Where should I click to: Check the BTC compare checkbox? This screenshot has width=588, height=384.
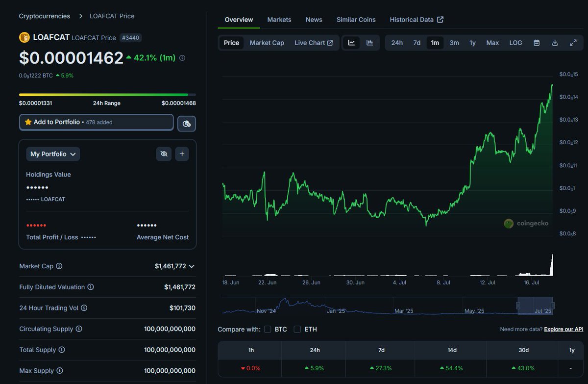[268, 329]
